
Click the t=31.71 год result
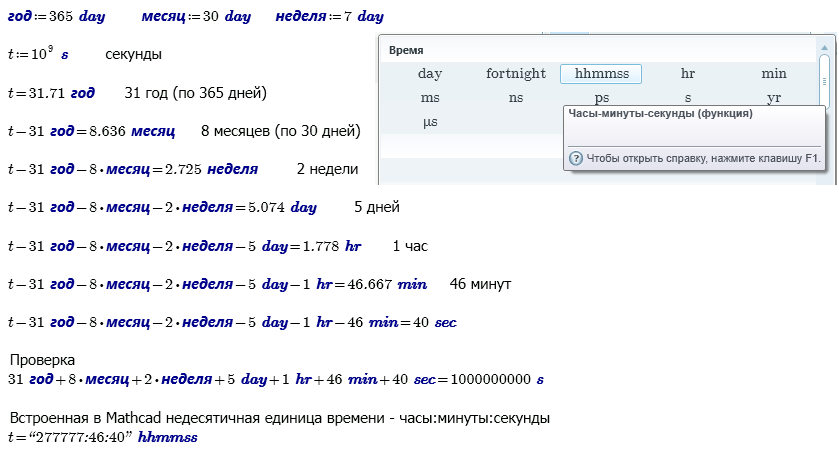[x=51, y=93]
